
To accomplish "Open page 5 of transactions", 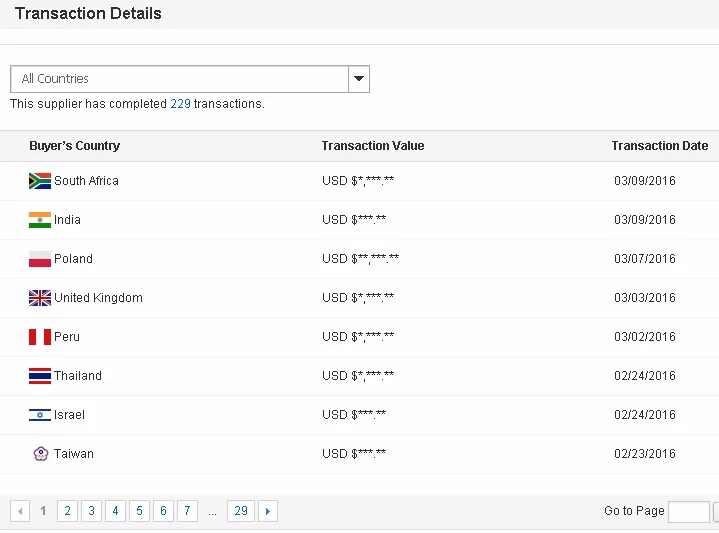I will (x=139, y=511).
